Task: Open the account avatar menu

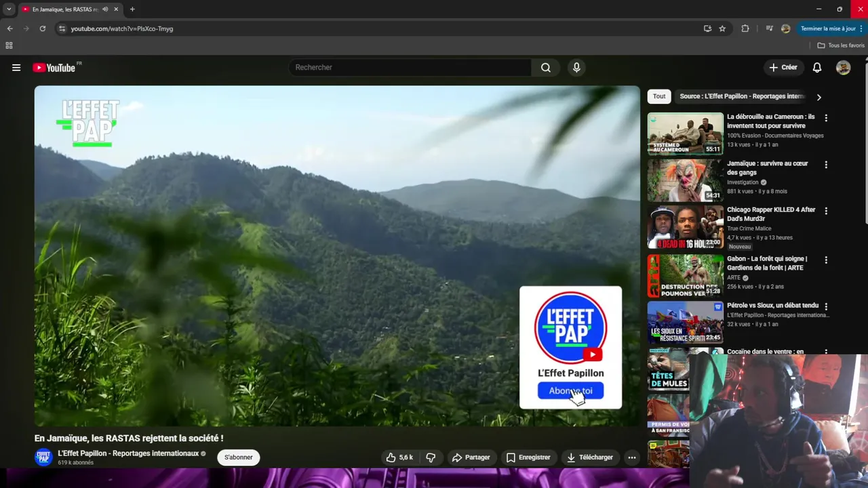Action: pyautogui.click(x=844, y=68)
